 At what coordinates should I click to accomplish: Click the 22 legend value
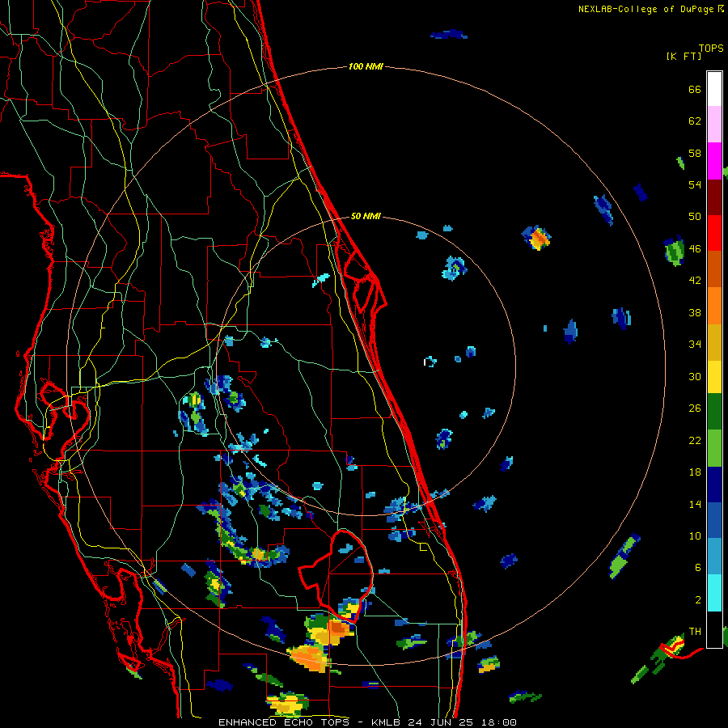coord(695,441)
